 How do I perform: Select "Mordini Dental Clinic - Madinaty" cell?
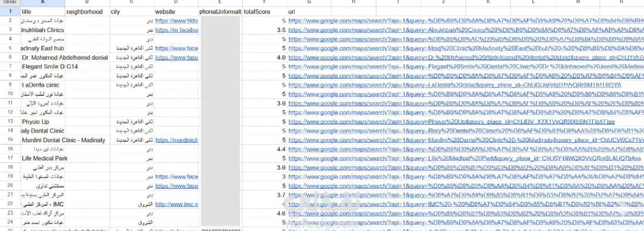(63, 140)
